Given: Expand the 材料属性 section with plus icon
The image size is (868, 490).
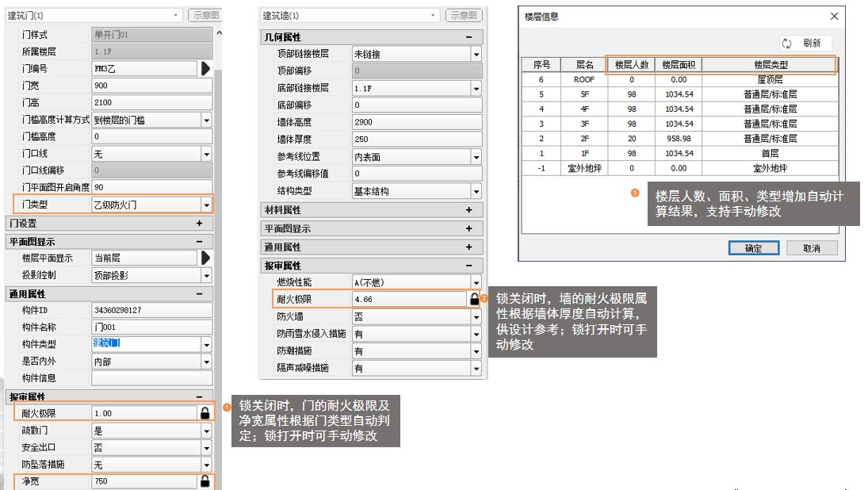Looking at the screenshot, I should [469, 210].
